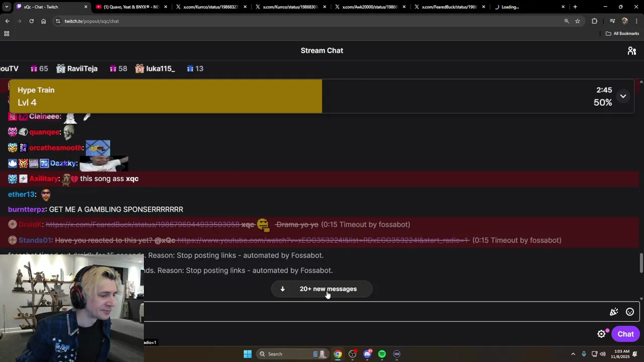Click username Dazkky in chat

tap(63, 163)
